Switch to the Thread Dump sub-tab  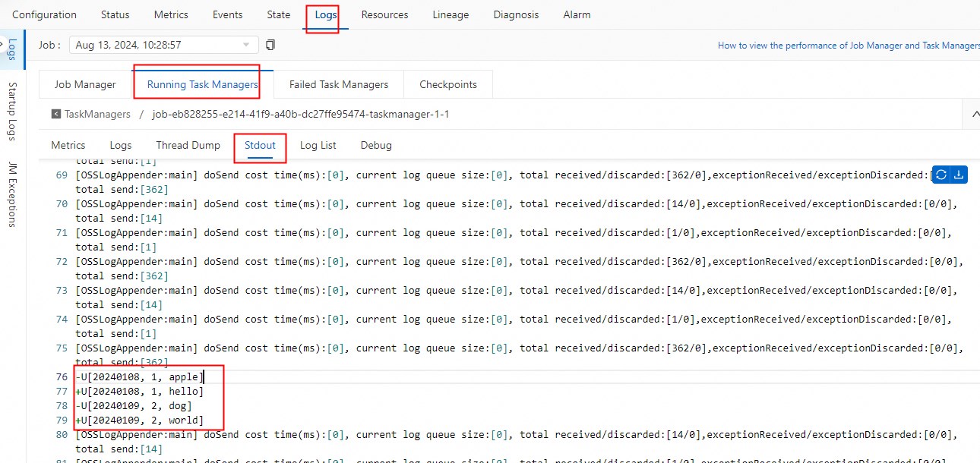188,145
